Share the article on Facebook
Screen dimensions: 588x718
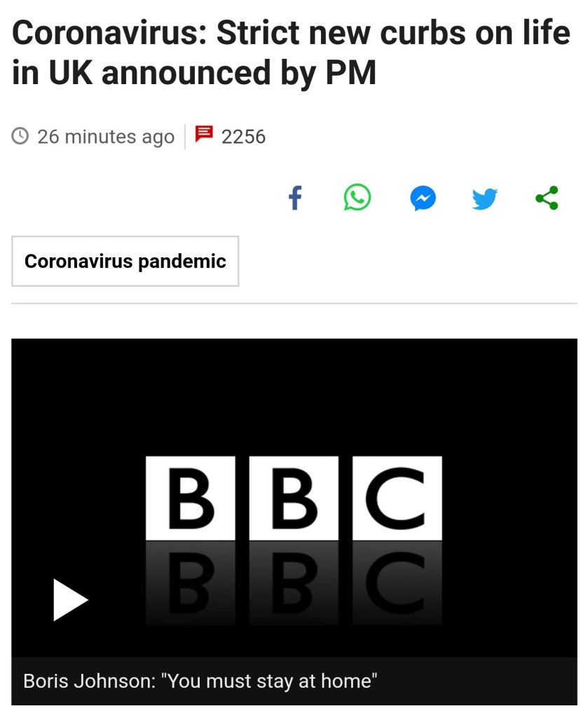[295, 198]
